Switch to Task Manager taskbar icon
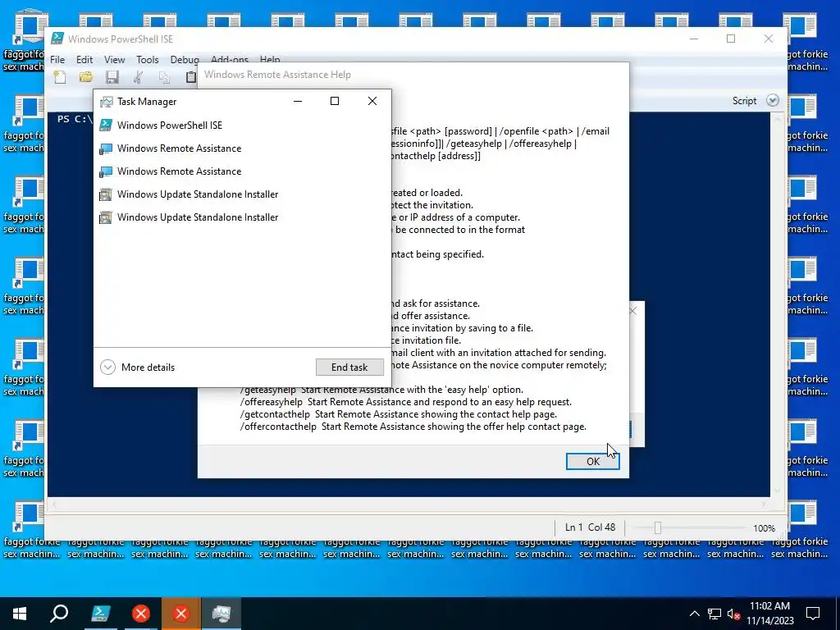The image size is (840, 630). pyautogui.click(x=221, y=614)
